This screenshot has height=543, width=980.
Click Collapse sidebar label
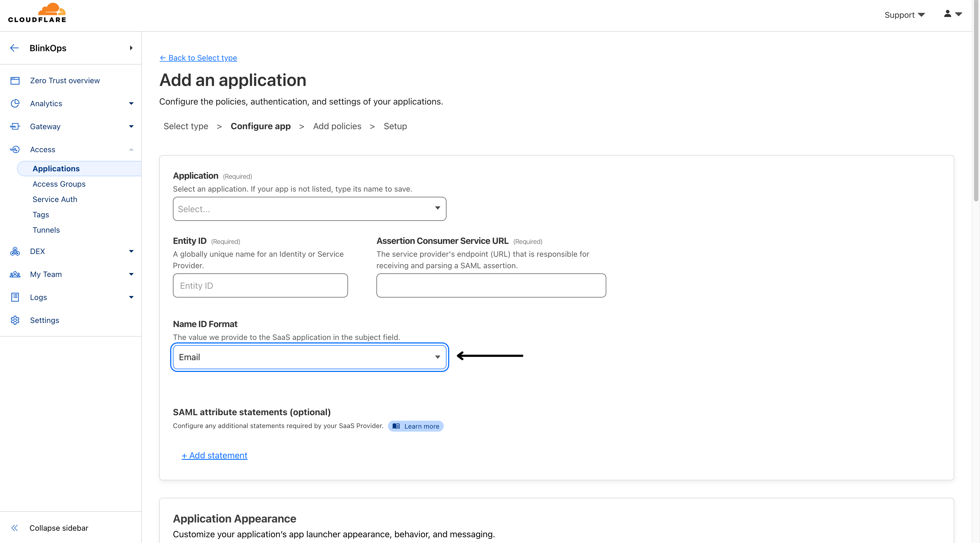tap(59, 528)
